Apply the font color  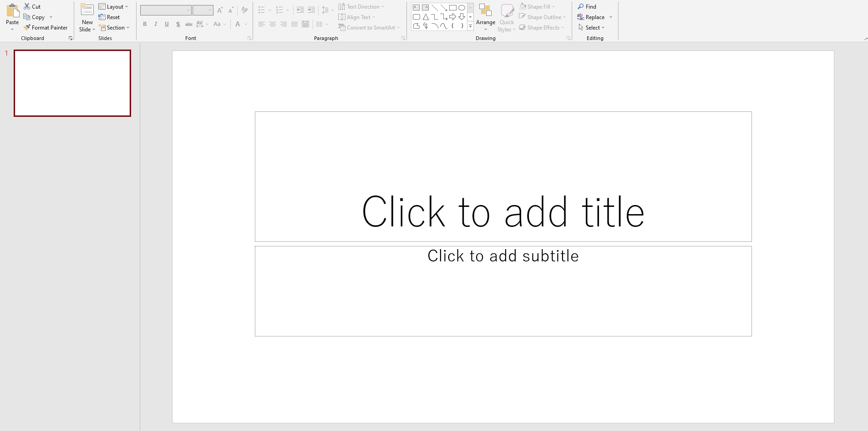(238, 24)
